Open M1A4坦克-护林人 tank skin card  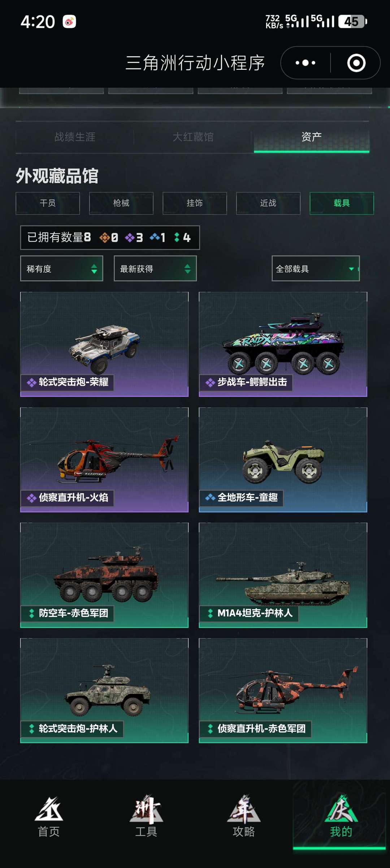[x=283, y=575]
